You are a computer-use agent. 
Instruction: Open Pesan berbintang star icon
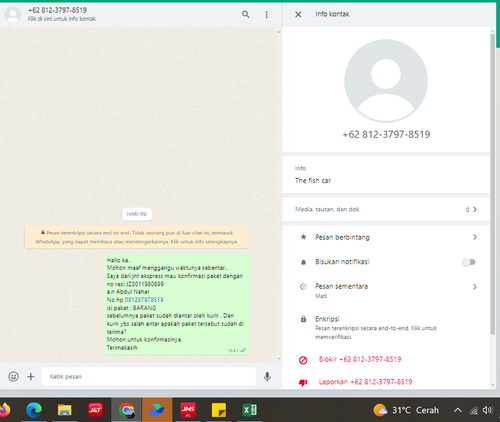tap(303, 237)
